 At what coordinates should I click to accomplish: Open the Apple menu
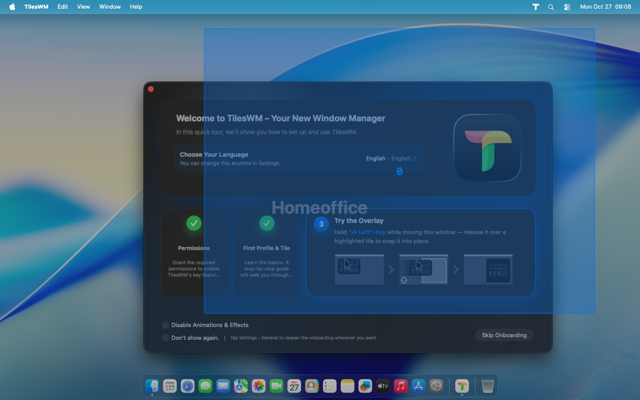coord(12,6)
